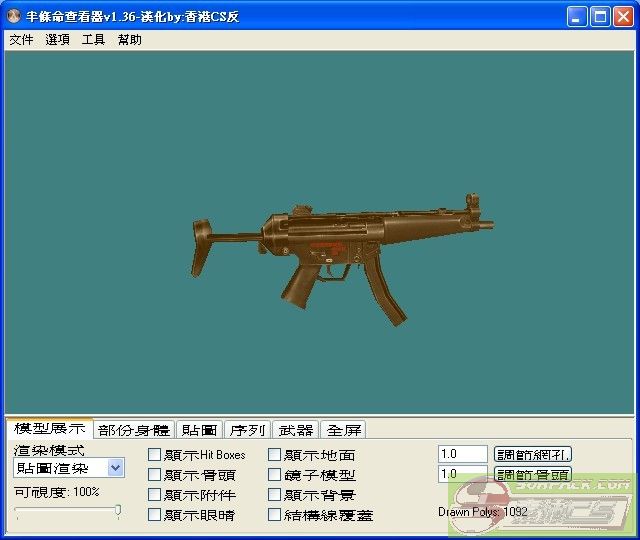Click the 調節網孔 (Adjust Mesh) button

pos(533,455)
